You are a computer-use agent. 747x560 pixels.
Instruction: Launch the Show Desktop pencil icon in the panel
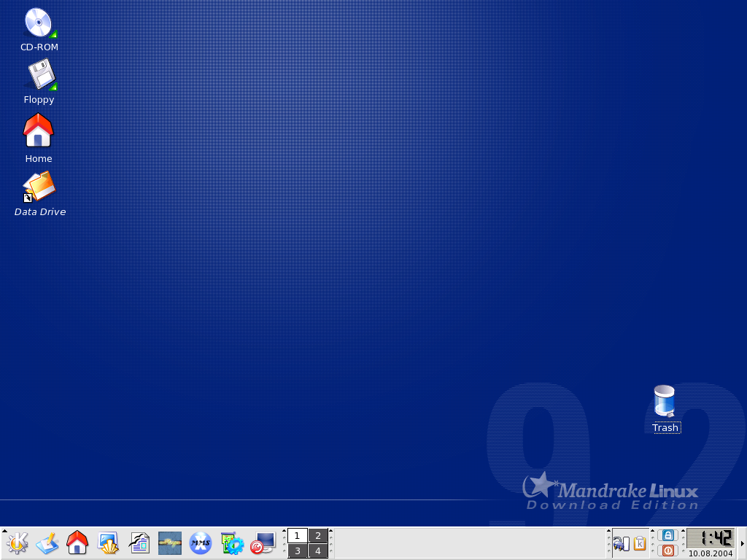coord(47,542)
